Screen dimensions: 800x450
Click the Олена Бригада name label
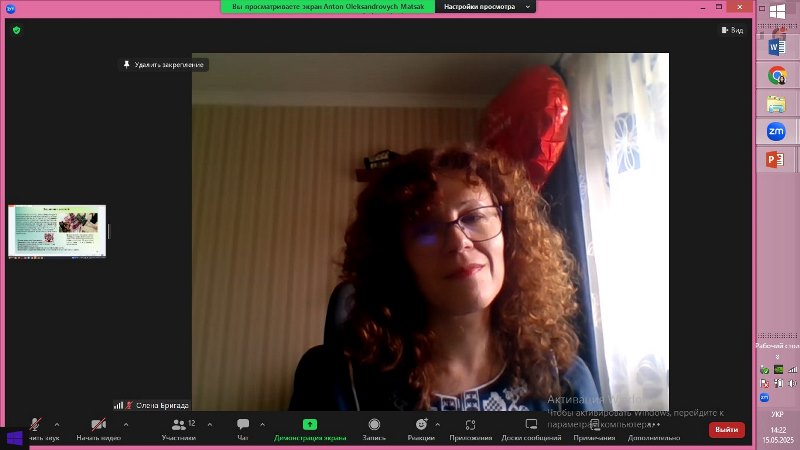[162, 405]
